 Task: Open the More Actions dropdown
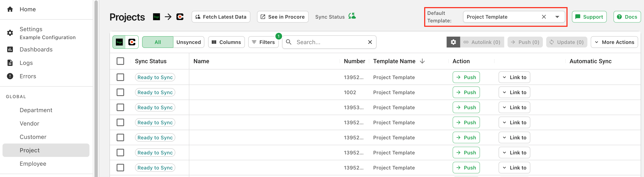[x=614, y=42]
